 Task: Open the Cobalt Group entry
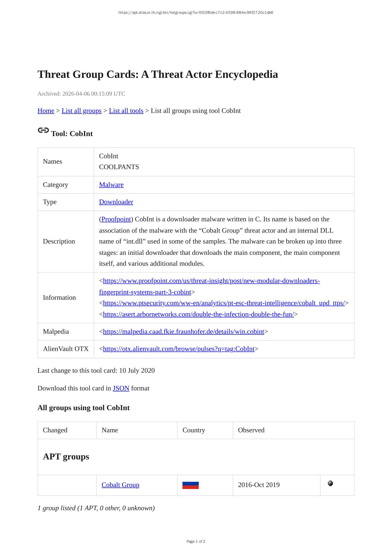click(120, 485)
